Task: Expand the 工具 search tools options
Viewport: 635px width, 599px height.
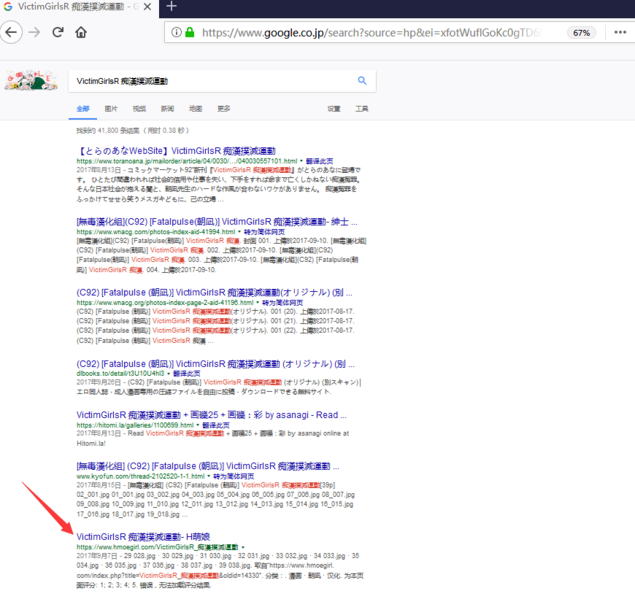Action: (361, 108)
